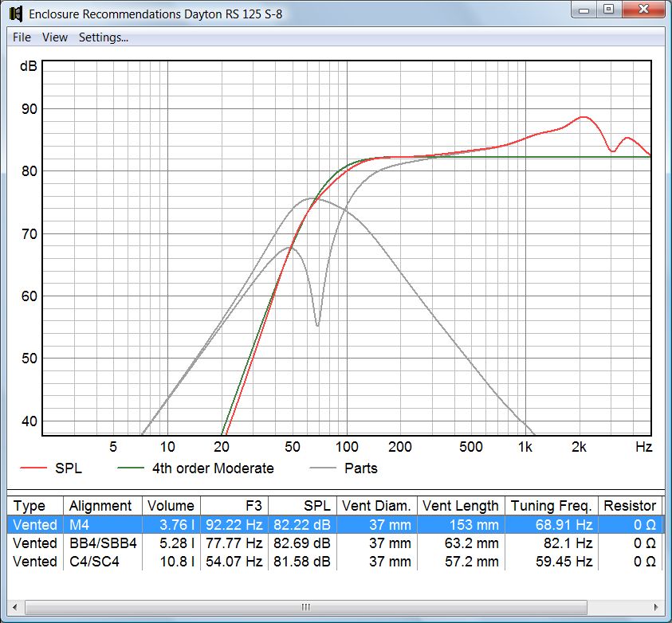
Task: Click the Tuning Freq. column header
Action: [x=552, y=506]
